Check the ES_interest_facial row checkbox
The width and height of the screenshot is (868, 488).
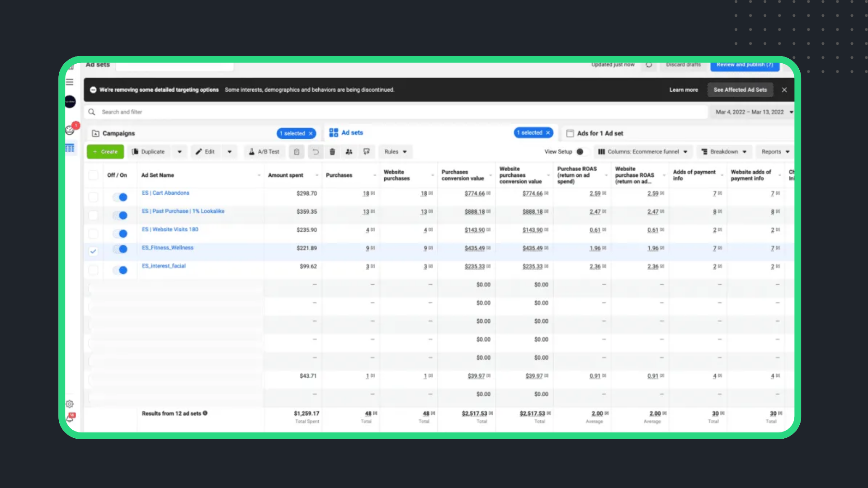click(93, 270)
